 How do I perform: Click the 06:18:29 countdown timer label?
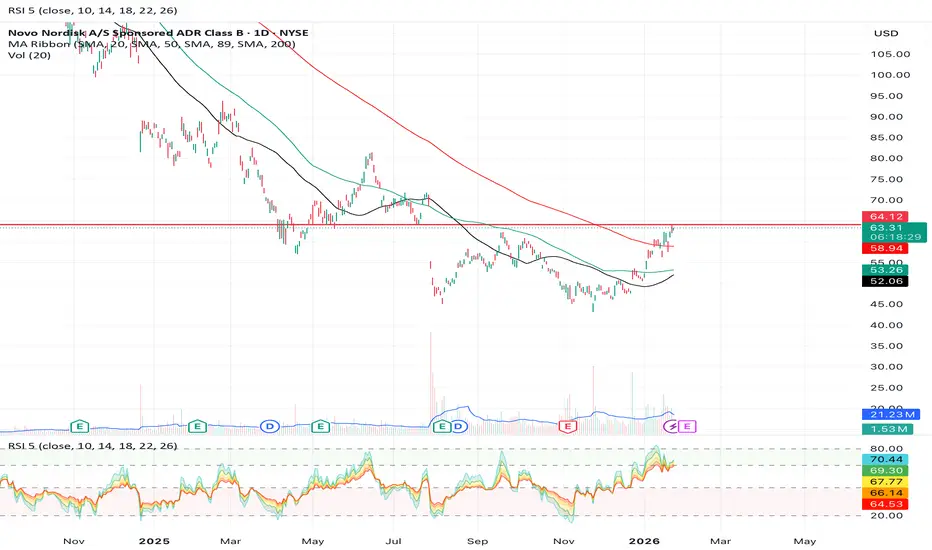coord(895,237)
